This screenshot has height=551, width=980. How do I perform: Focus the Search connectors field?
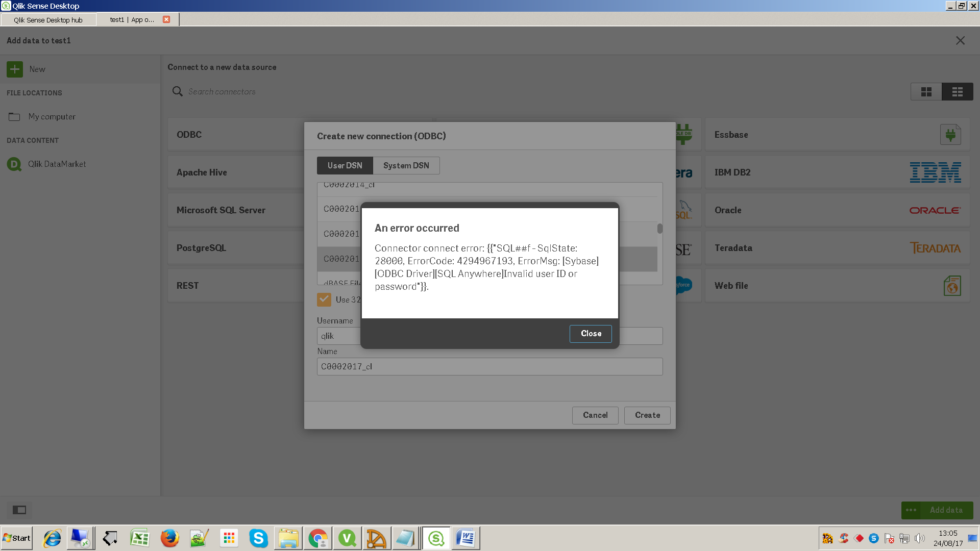222,92
